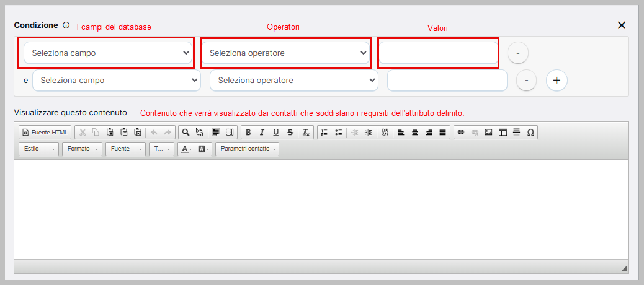The width and height of the screenshot is (644, 285).
Task: Insert a table in the editor
Action: [503, 133]
